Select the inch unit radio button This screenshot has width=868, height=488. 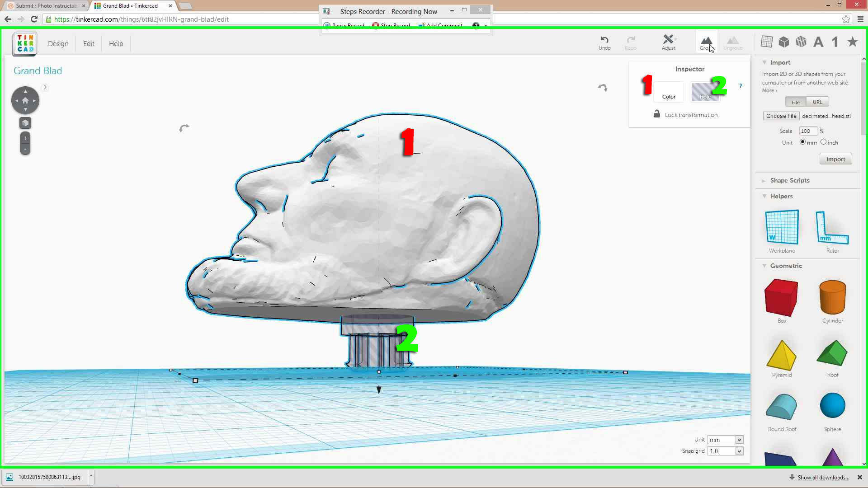(823, 142)
